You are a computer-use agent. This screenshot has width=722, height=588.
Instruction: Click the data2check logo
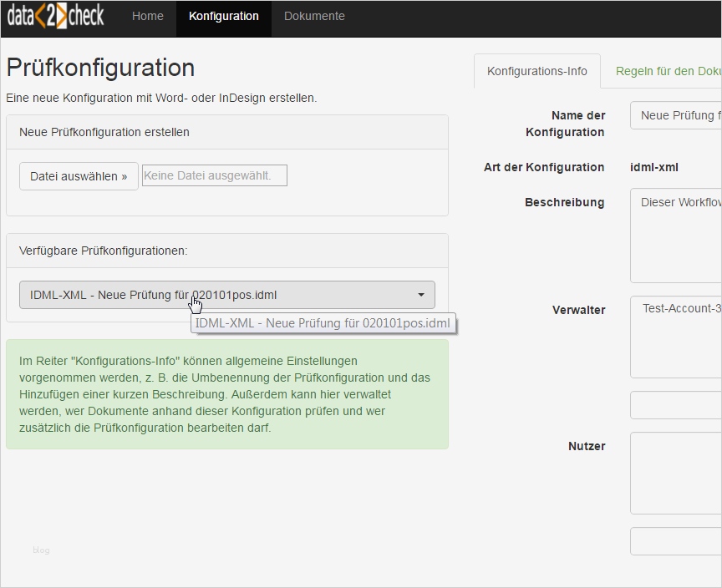pyautogui.click(x=56, y=17)
